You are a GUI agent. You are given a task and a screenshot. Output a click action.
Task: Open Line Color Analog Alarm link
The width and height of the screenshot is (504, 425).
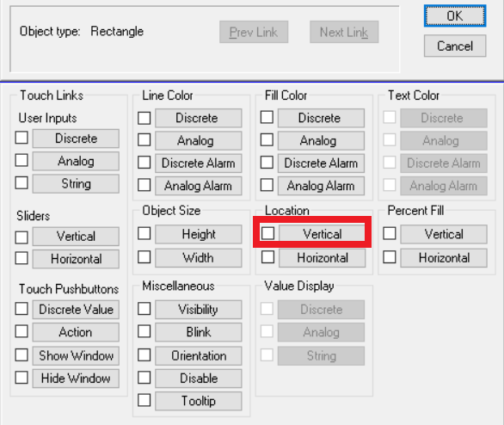[199, 186]
